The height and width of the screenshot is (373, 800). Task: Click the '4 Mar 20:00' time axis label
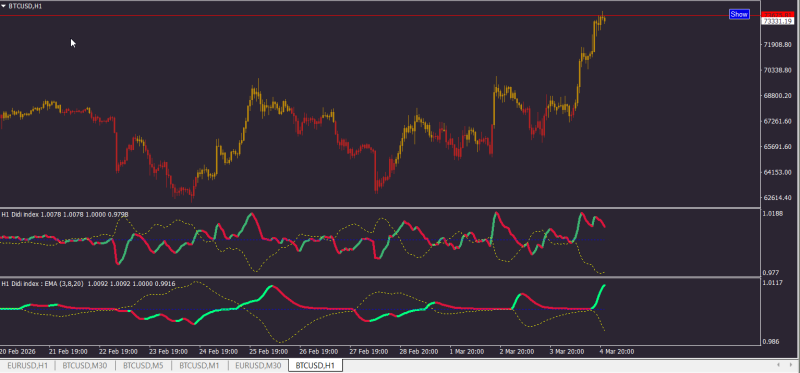[x=617, y=352]
